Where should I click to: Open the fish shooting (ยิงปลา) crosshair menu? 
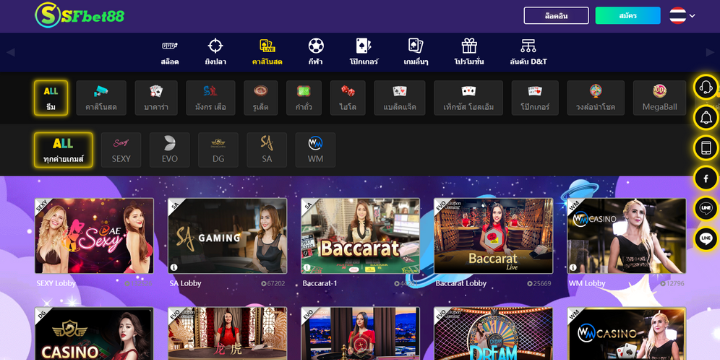click(x=215, y=52)
